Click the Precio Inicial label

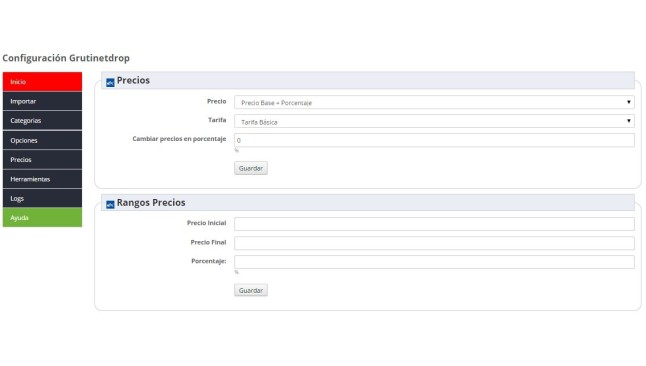coord(206,223)
